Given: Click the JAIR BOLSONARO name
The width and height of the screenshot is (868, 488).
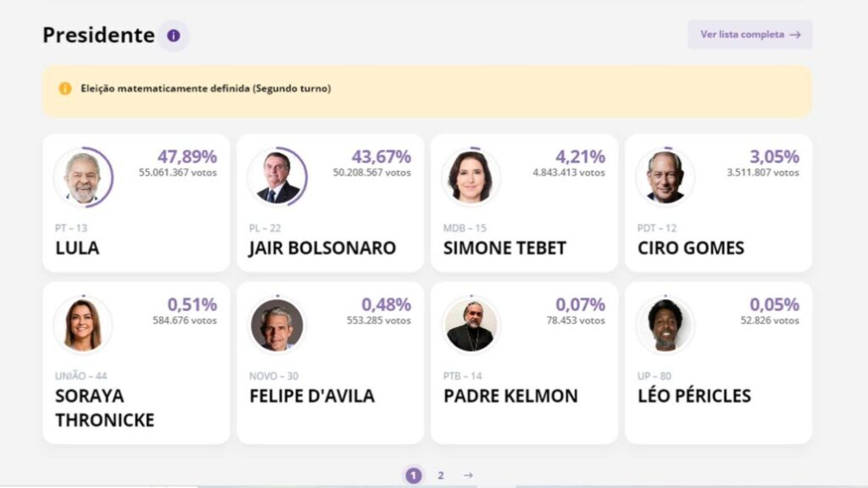Looking at the screenshot, I should 323,248.
